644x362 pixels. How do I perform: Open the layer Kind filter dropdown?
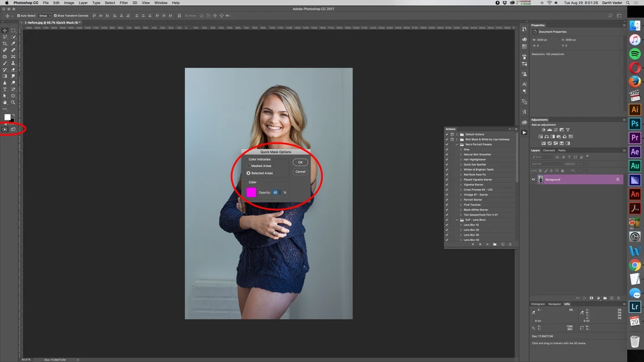[x=542, y=156]
